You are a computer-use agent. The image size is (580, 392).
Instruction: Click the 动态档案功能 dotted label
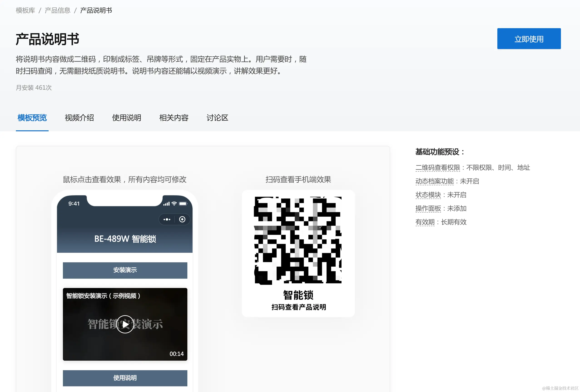point(434,181)
